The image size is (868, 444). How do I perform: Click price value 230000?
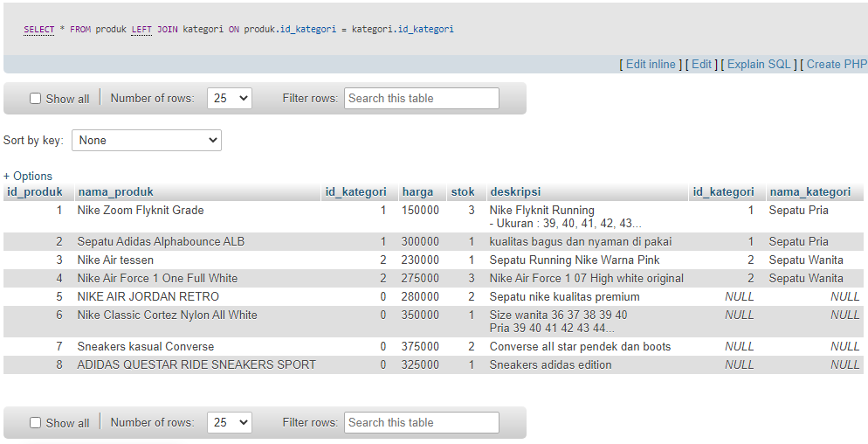tap(420, 260)
